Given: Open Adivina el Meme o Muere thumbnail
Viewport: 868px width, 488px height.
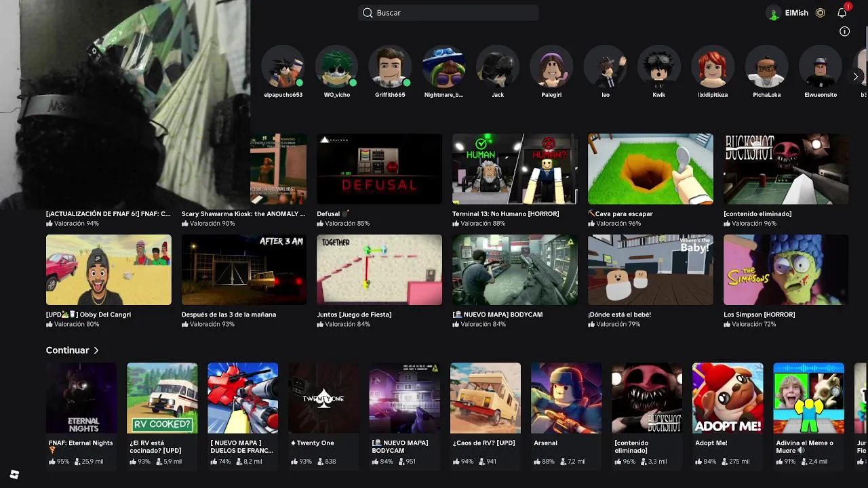Looking at the screenshot, I should 809,398.
